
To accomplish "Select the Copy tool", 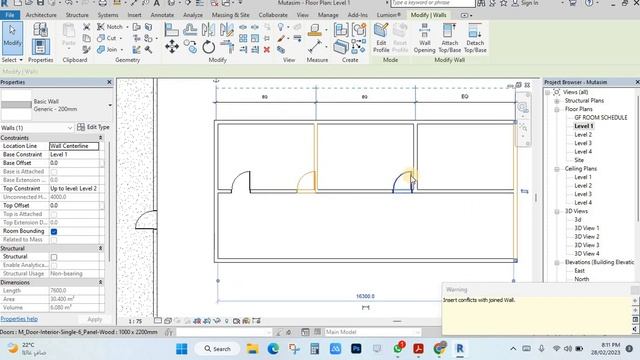I will (190, 47).
